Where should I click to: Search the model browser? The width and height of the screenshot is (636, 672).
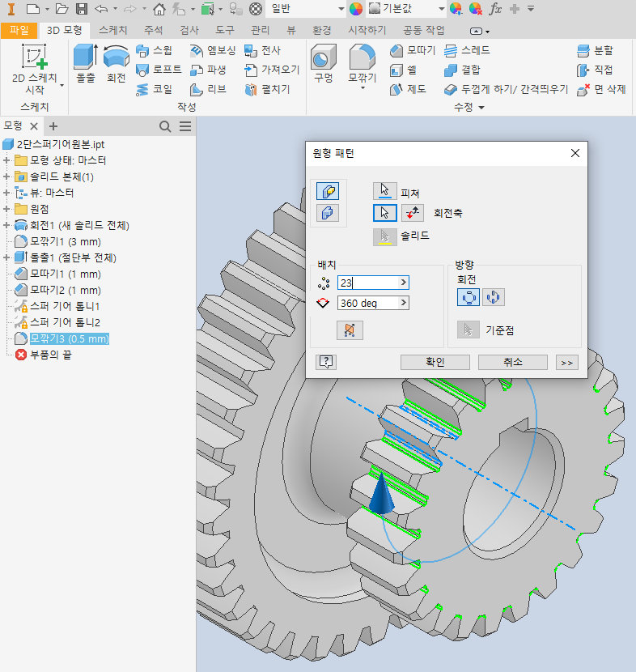click(x=165, y=126)
